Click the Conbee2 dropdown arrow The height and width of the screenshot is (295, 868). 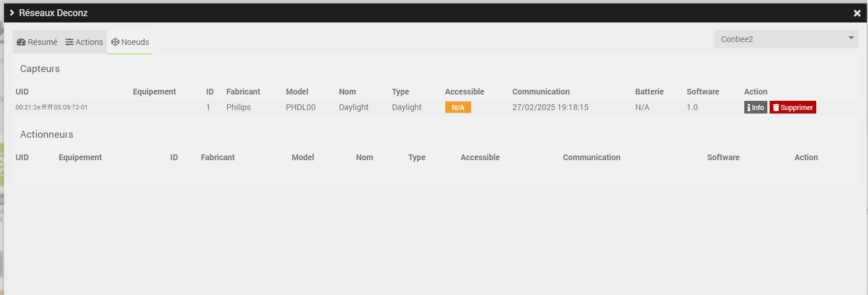pyautogui.click(x=851, y=38)
